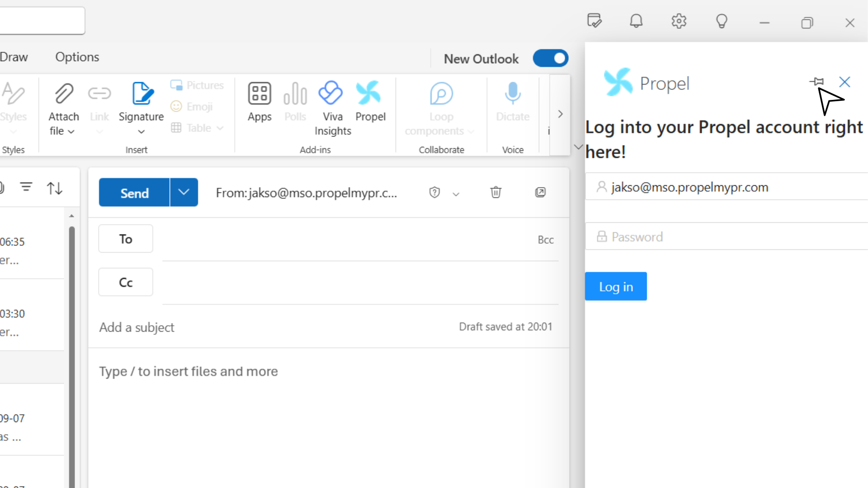The width and height of the screenshot is (868, 488).
Task: Open the tips lightbulb icon
Action: pyautogui.click(x=722, y=21)
